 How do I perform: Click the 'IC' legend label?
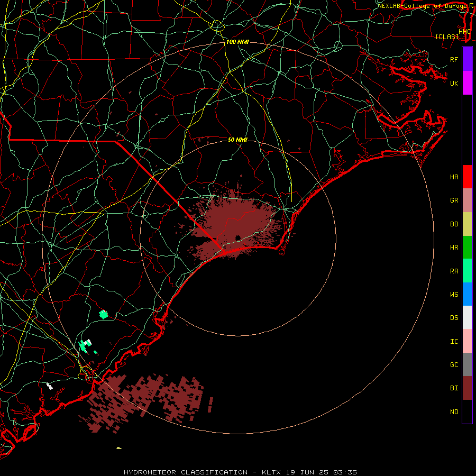[x=454, y=342]
